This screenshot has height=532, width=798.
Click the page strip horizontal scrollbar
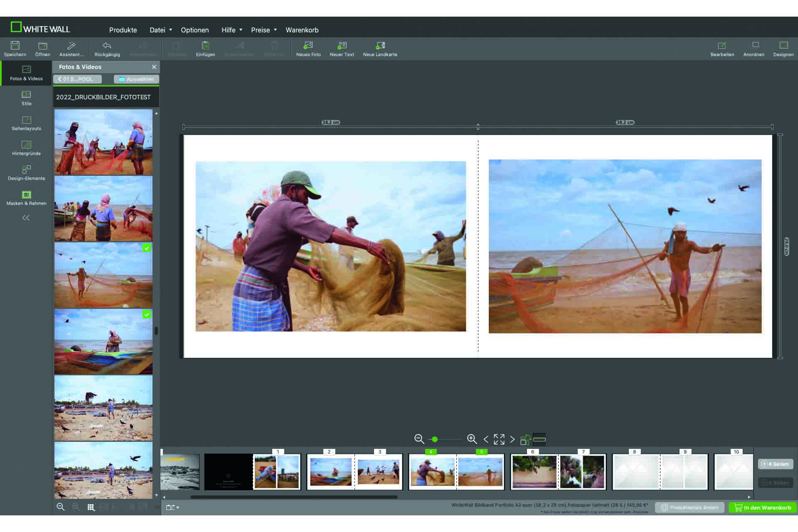point(294,497)
